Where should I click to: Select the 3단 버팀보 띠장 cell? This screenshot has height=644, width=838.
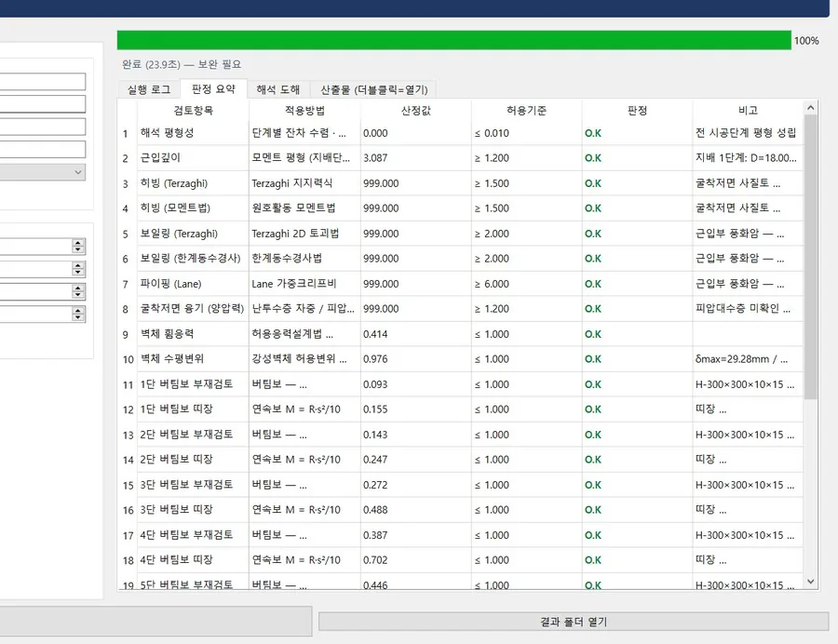pyautogui.click(x=193, y=509)
